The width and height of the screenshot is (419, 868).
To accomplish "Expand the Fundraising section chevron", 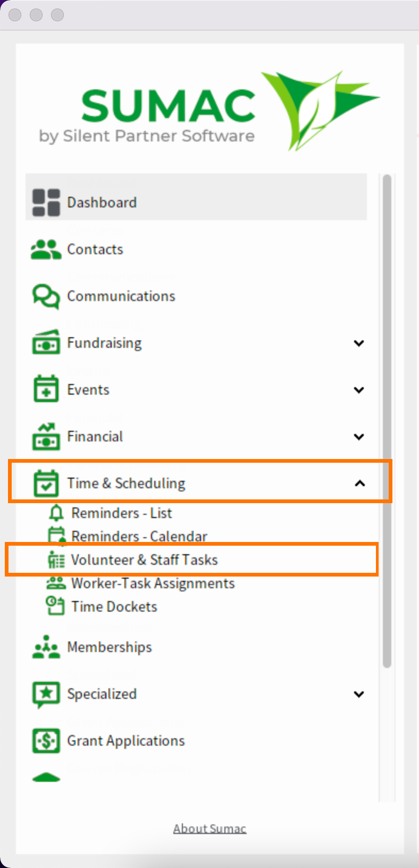I will pos(359,343).
